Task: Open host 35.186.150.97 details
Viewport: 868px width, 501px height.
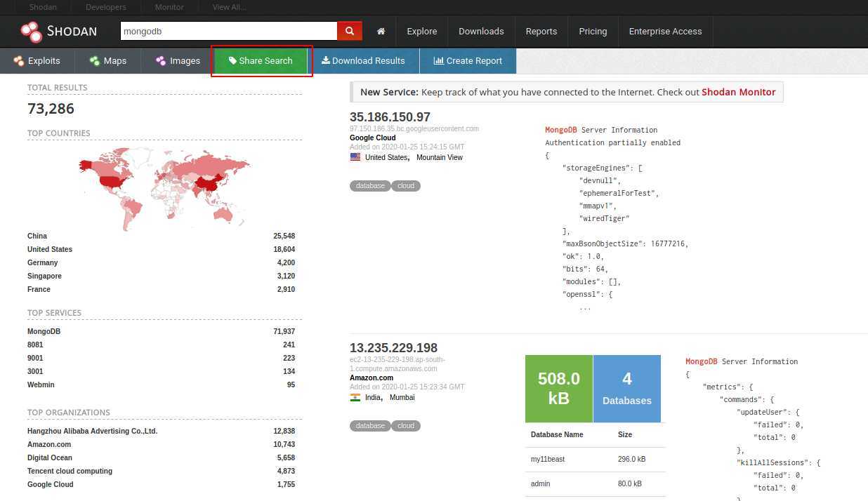Action: [x=390, y=117]
